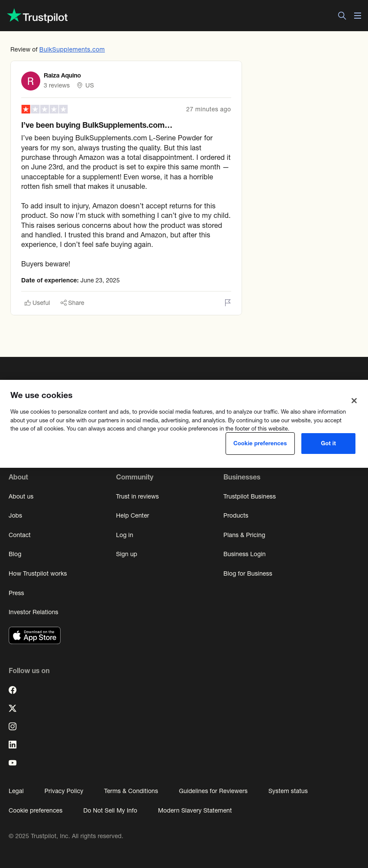Visit Trustpilot Instagram icon

(13, 726)
